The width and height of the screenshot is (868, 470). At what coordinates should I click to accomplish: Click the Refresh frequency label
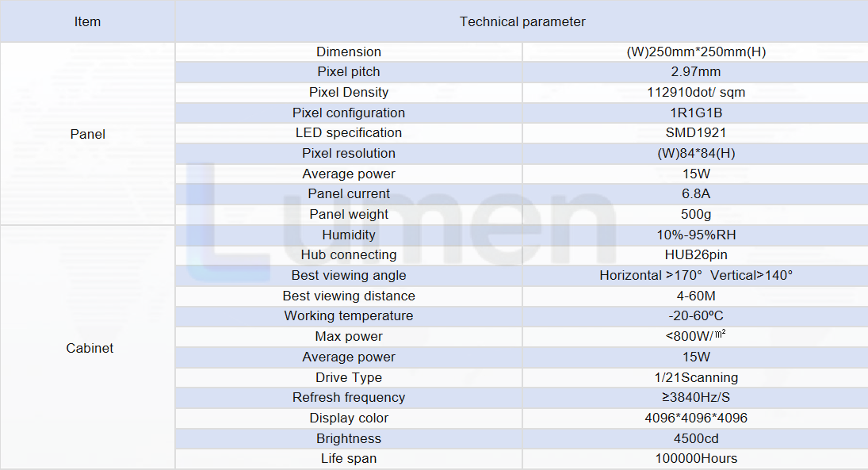349,398
